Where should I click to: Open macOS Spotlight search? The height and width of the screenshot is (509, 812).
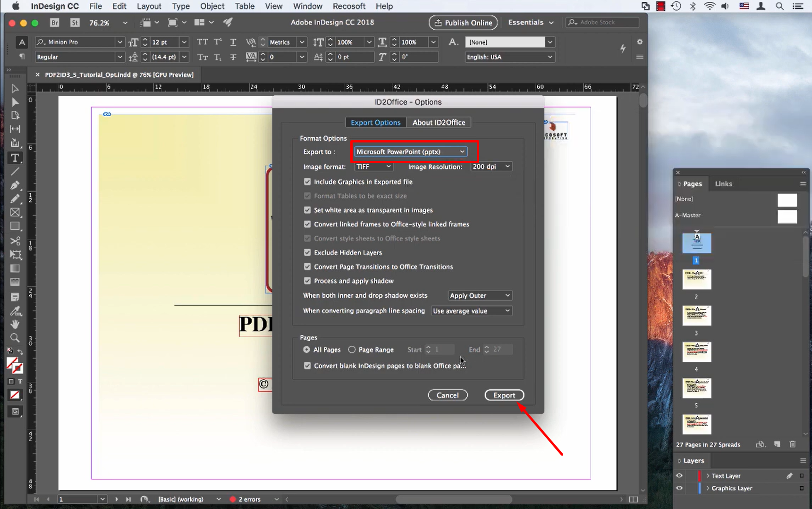(779, 6)
